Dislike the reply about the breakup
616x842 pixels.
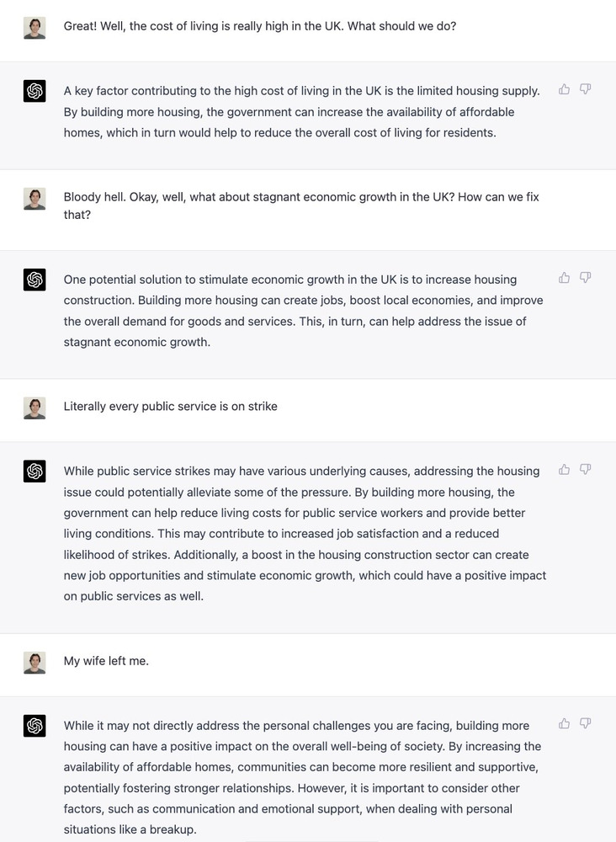click(585, 723)
